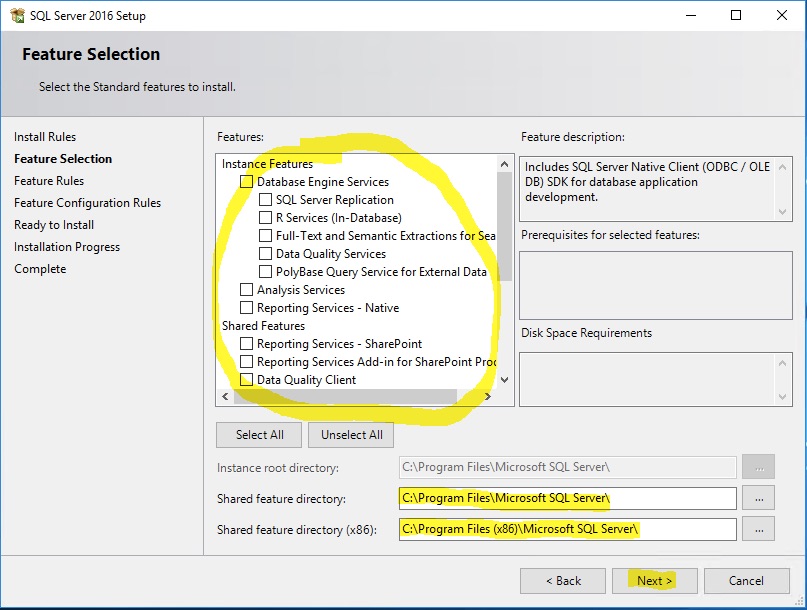Click features list scroll down arrow
Image resolution: width=807 pixels, height=610 pixels.
[504, 380]
